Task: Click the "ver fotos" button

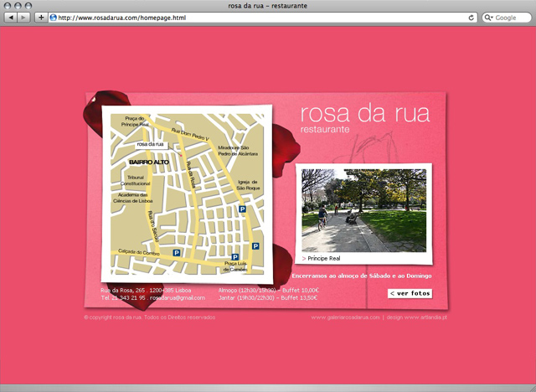Action: pyautogui.click(x=410, y=293)
